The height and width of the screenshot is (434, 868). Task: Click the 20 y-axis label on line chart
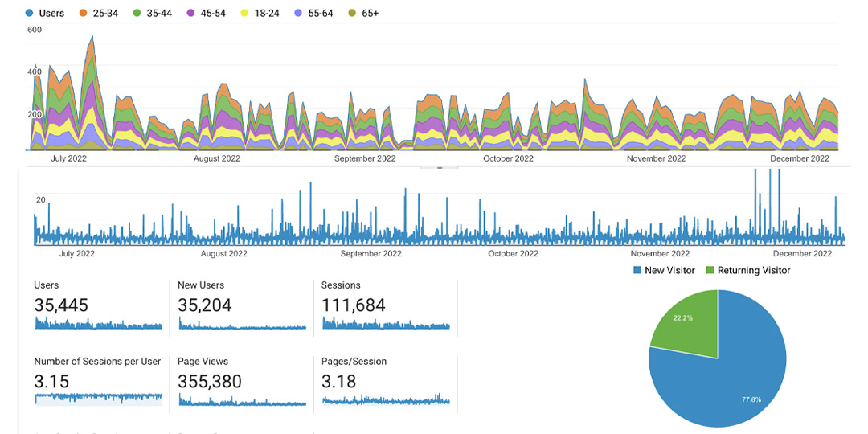pyautogui.click(x=40, y=200)
